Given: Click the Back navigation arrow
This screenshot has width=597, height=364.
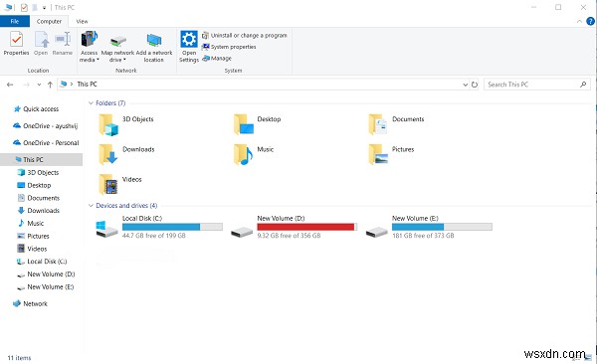Looking at the screenshot, I should [10, 85].
